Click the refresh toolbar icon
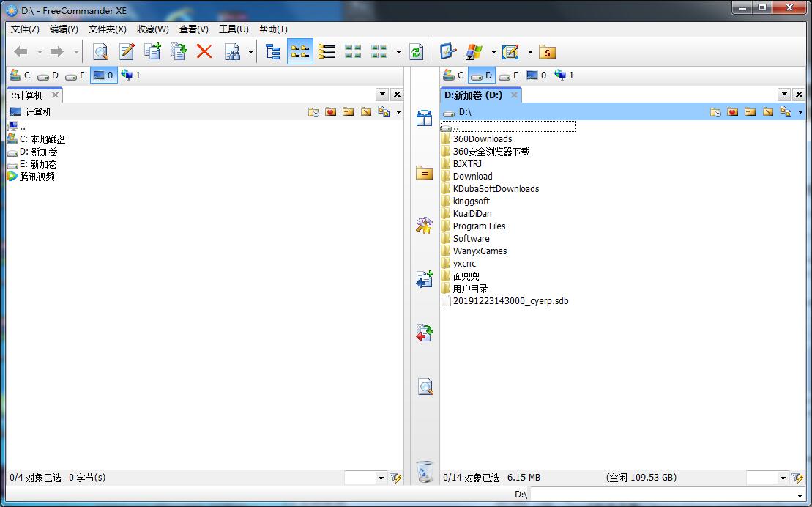Image resolution: width=812 pixels, height=507 pixels. click(416, 52)
